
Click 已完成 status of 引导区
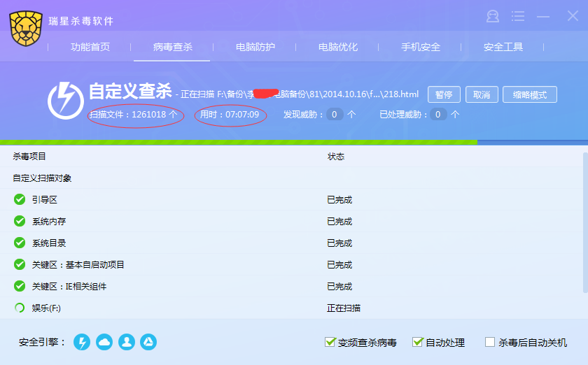point(339,199)
